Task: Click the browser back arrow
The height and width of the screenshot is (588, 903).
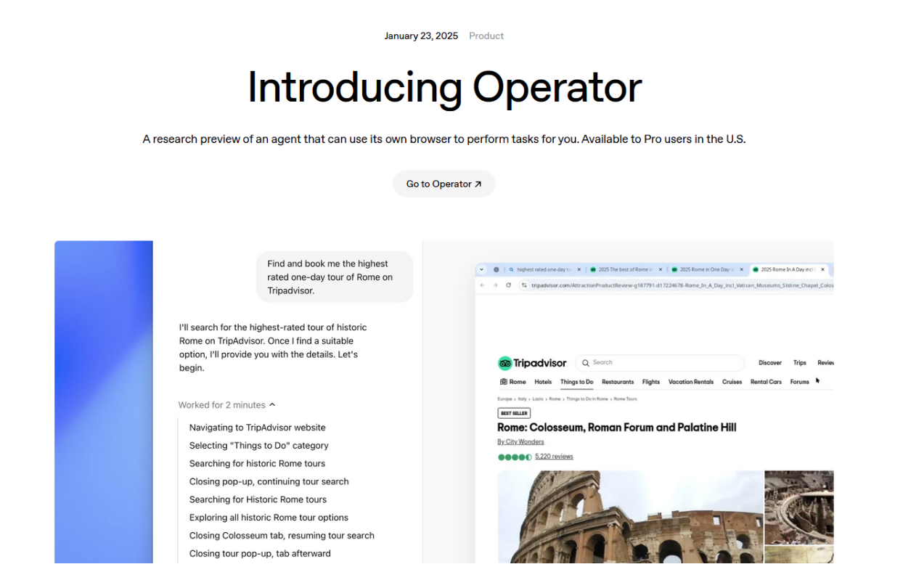Action: 483,285
